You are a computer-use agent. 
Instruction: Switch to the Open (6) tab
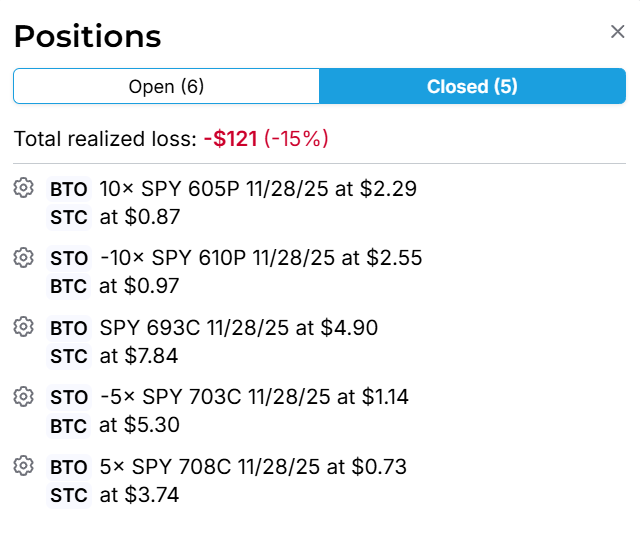click(166, 87)
